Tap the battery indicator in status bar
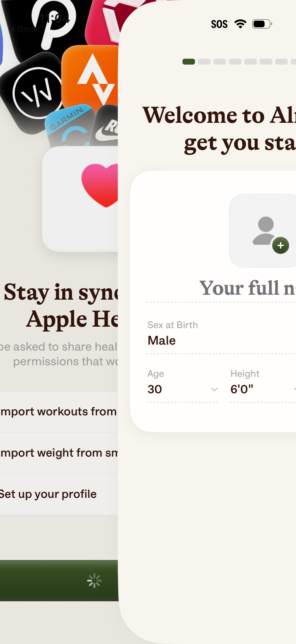 pyautogui.click(x=261, y=23)
